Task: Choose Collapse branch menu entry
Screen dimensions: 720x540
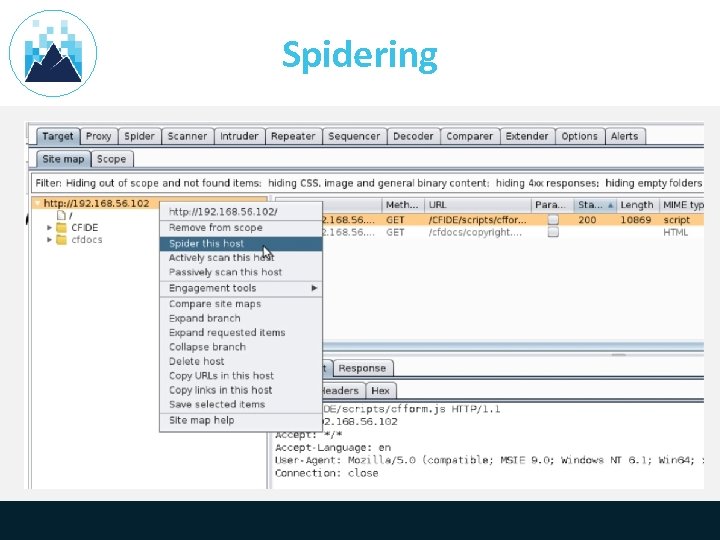Action: tap(241, 347)
